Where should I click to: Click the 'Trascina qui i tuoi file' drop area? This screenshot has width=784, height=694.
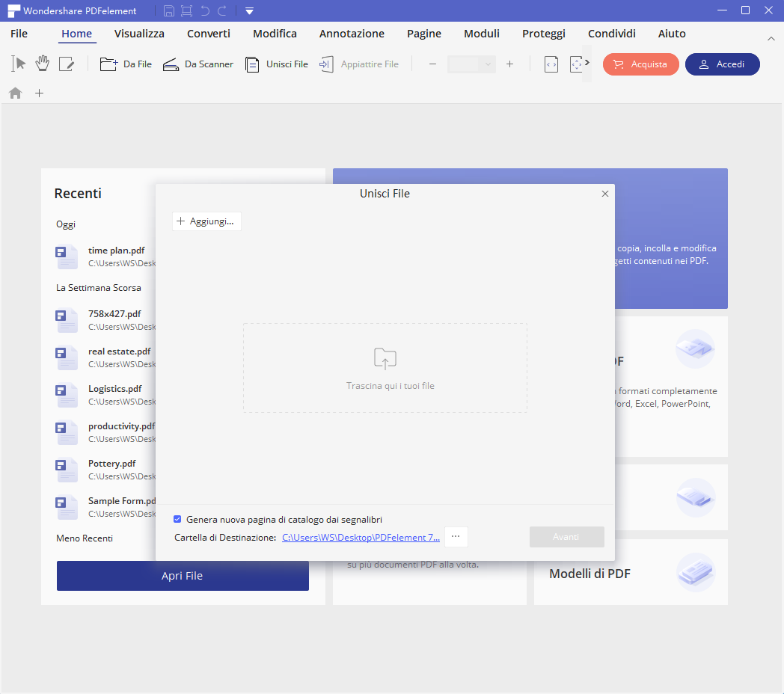[x=385, y=368]
